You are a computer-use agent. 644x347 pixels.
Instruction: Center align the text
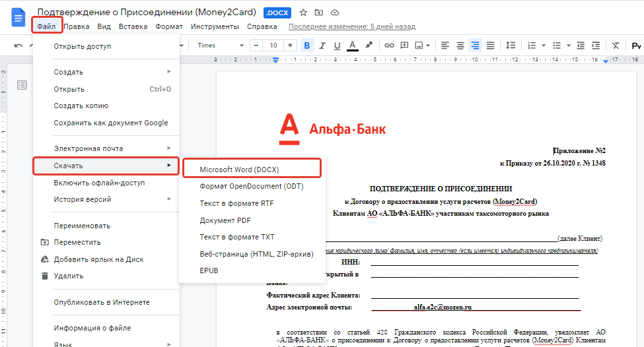pyautogui.click(x=460, y=46)
